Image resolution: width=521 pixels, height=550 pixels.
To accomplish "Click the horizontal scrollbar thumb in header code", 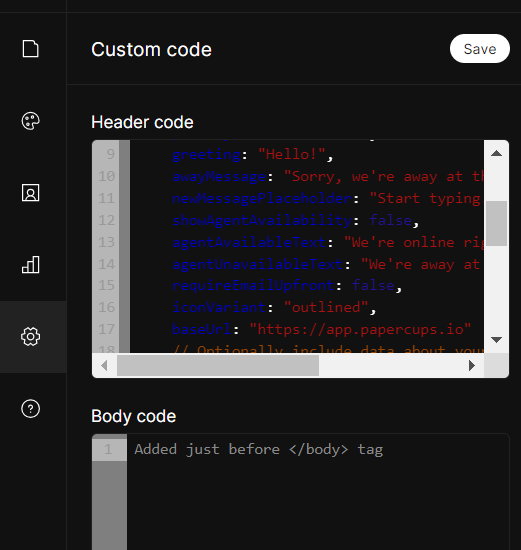I will coord(218,365).
